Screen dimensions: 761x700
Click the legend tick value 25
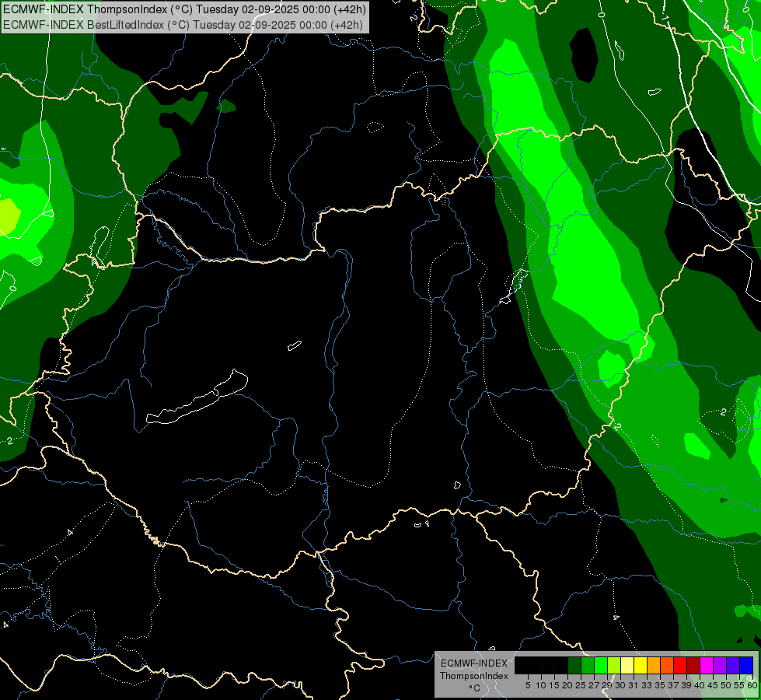coord(581,685)
